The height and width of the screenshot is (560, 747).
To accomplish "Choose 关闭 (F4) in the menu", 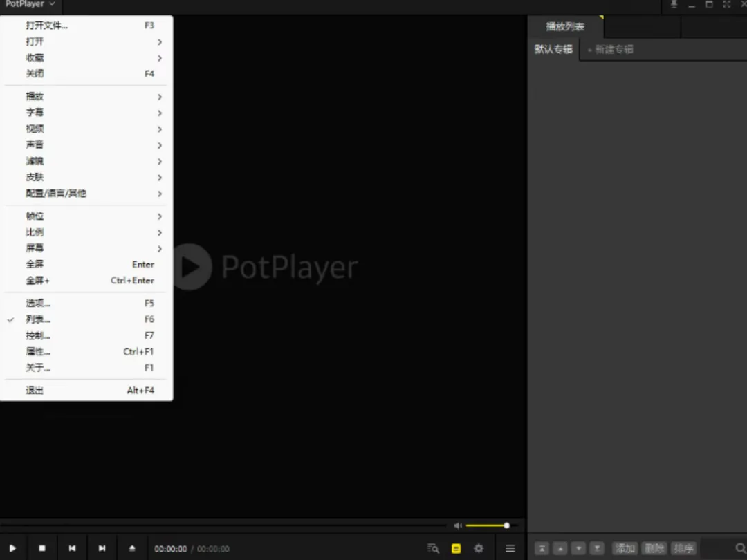I will point(86,74).
